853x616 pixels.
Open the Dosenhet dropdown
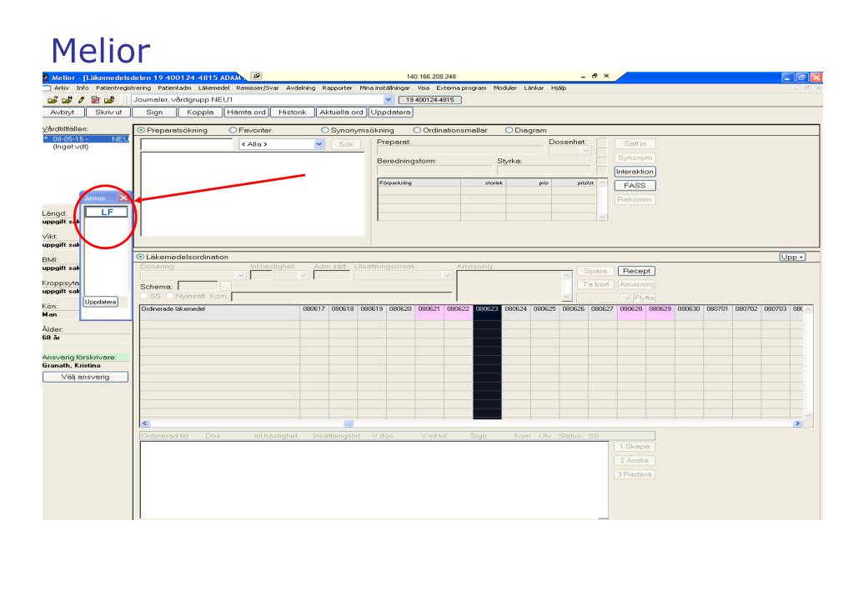tap(585, 151)
